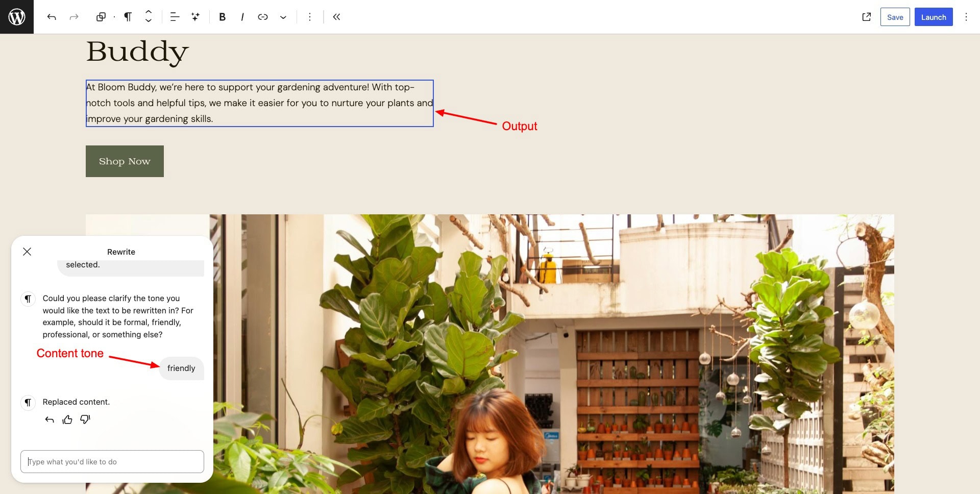Expand the more formatting dropdown arrow
Image resolution: width=980 pixels, height=494 pixels.
click(283, 17)
